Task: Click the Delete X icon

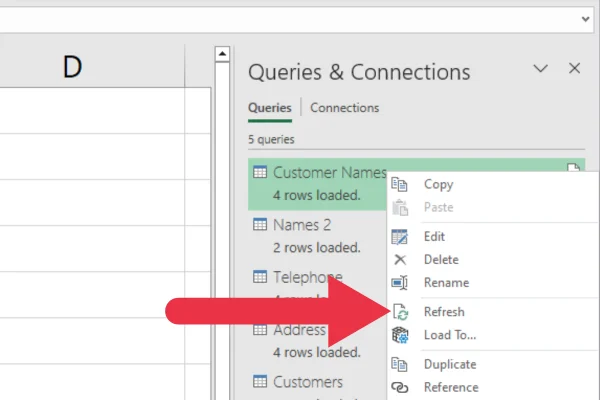Action: pos(400,260)
